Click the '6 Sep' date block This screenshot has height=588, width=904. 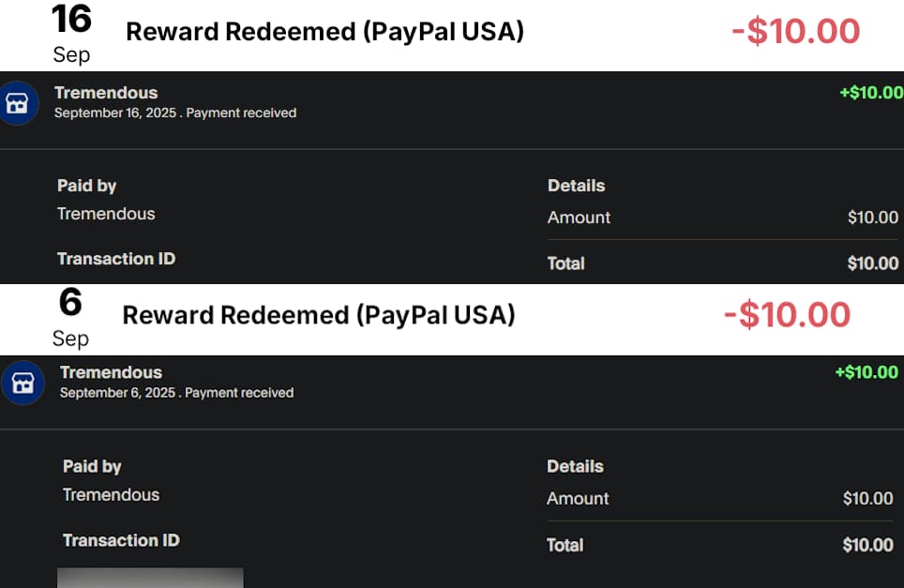(x=70, y=317)
